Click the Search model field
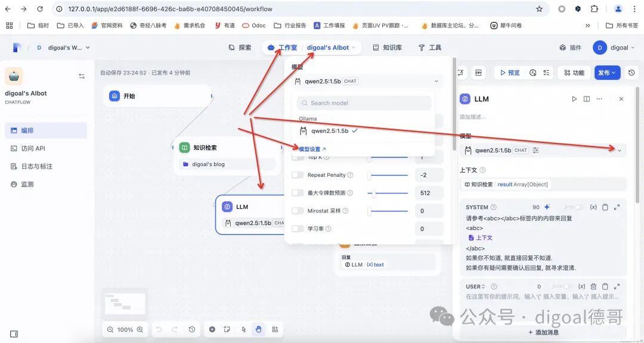 tap(364, 103)
